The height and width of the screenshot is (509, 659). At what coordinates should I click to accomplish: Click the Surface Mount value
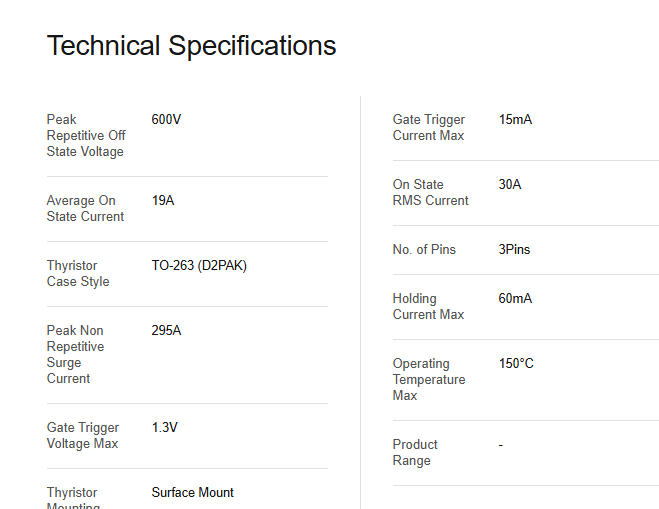coord(193,492)
